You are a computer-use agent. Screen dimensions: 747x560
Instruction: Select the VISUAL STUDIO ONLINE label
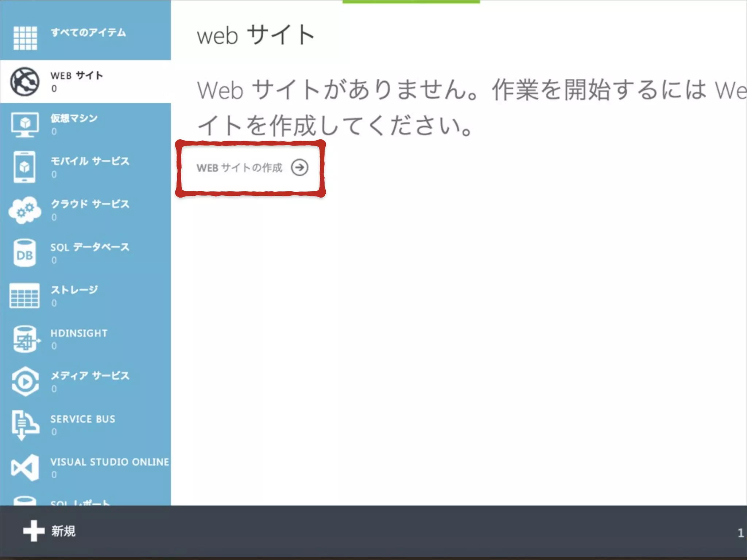click(x=109, y=462)
